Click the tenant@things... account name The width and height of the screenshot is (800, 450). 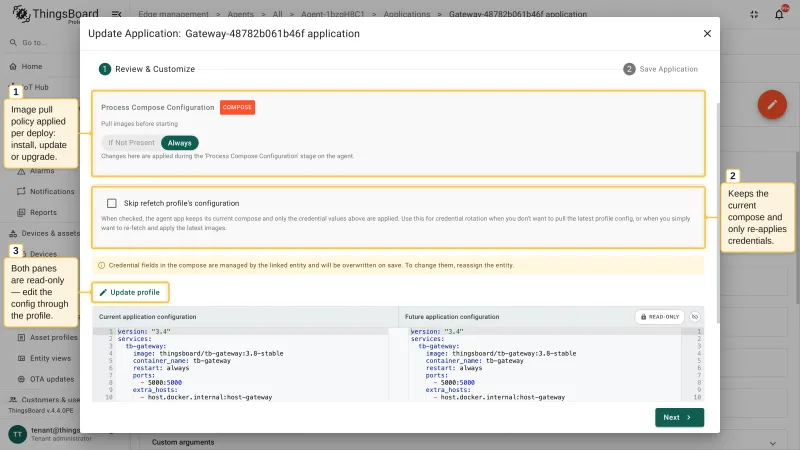point(55,430)
